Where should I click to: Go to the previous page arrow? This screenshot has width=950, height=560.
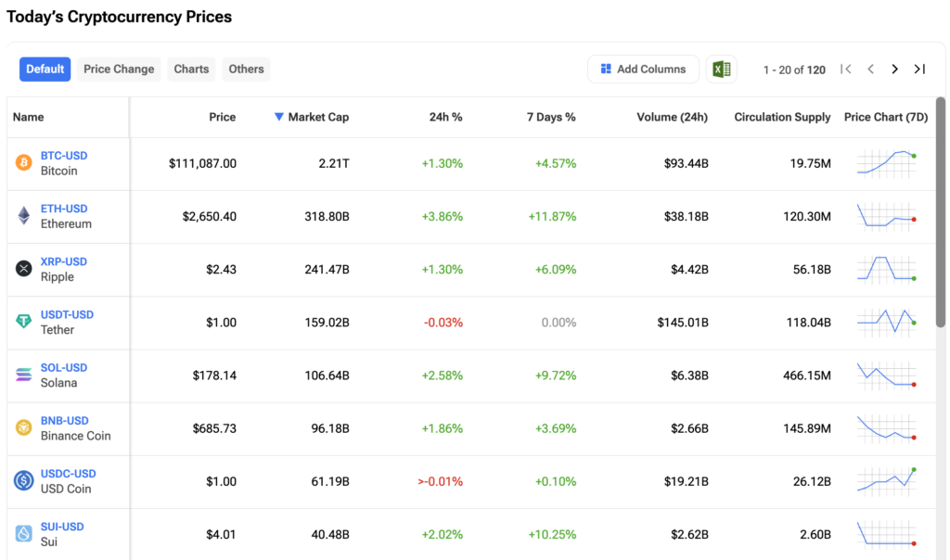coord(870,69)
